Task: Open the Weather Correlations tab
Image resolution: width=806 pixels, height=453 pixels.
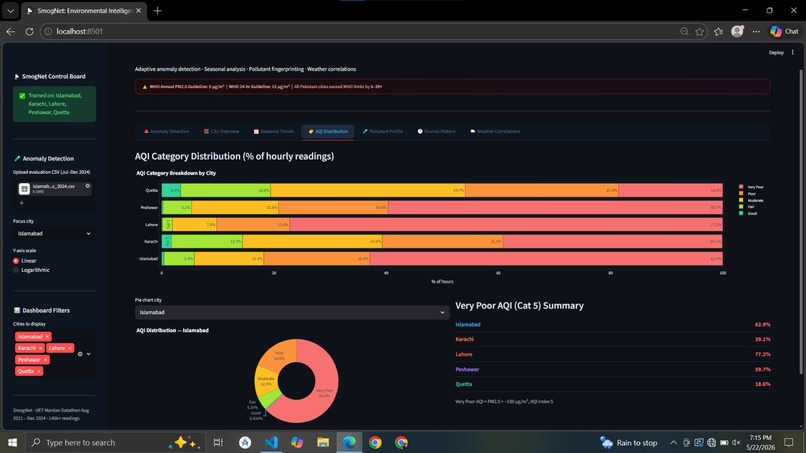Action: coord(495,131)
